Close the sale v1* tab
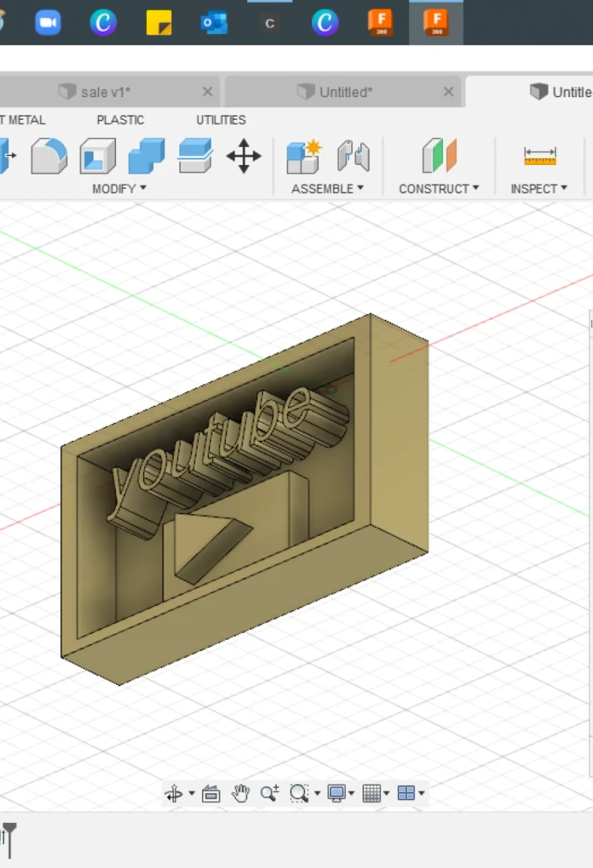The image size is (593, 868). [208, 92]
